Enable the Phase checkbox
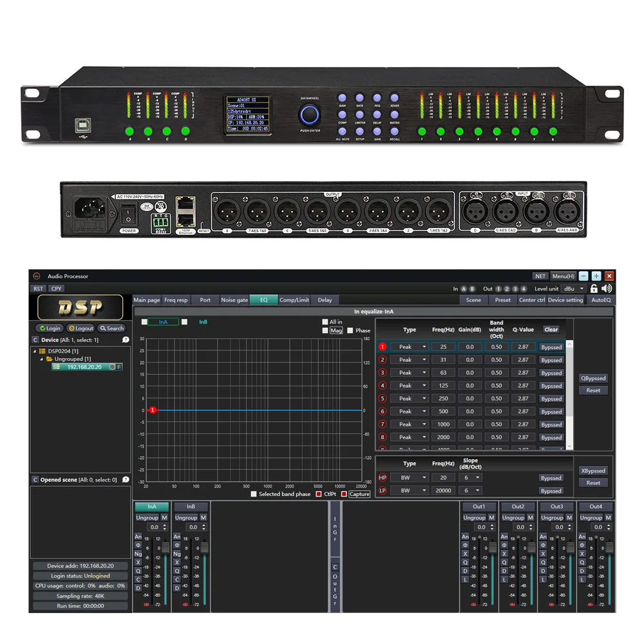This screenshot has width=644, height=644. click(350, 330)
